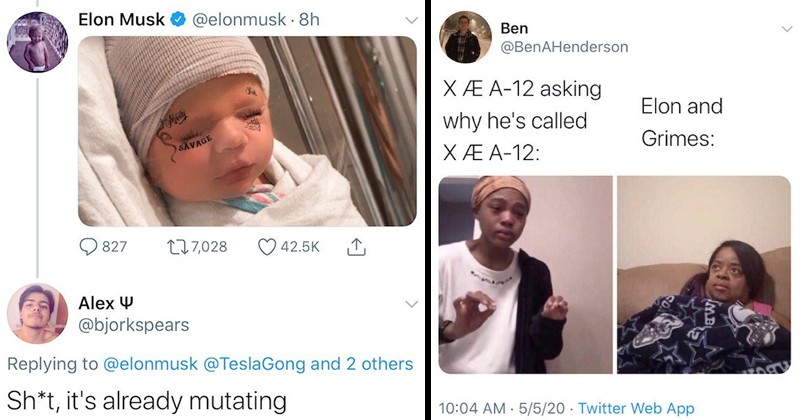The width and height of the screenshot is (800, 420).
Task: Open the 10:04 AM · 5/5/20 timestamp
Action: point(500,406)
